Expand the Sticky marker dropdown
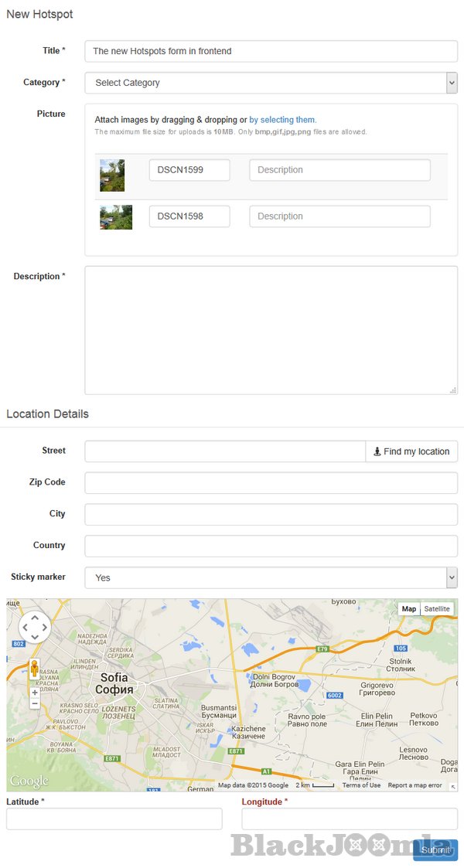 (271, 577)
